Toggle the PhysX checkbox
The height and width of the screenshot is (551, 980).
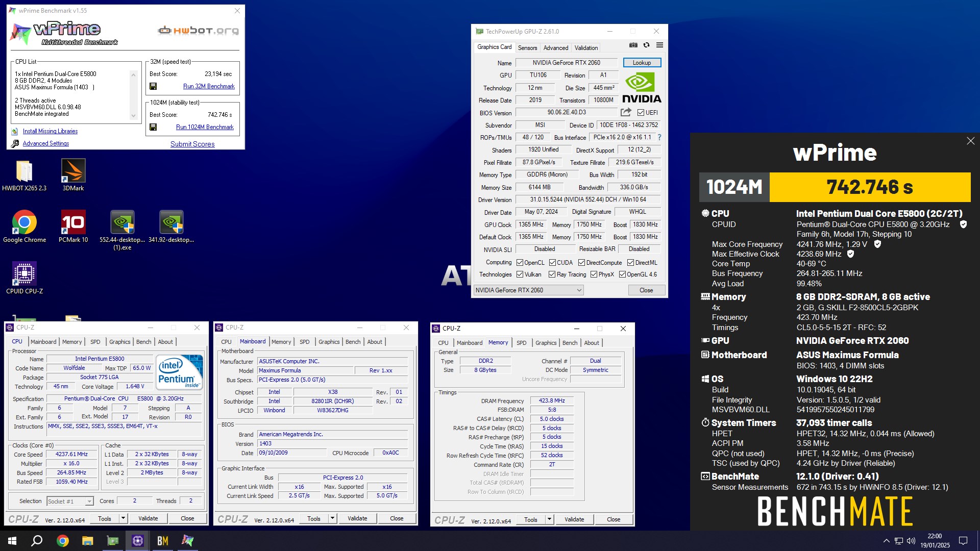[594, 274]
